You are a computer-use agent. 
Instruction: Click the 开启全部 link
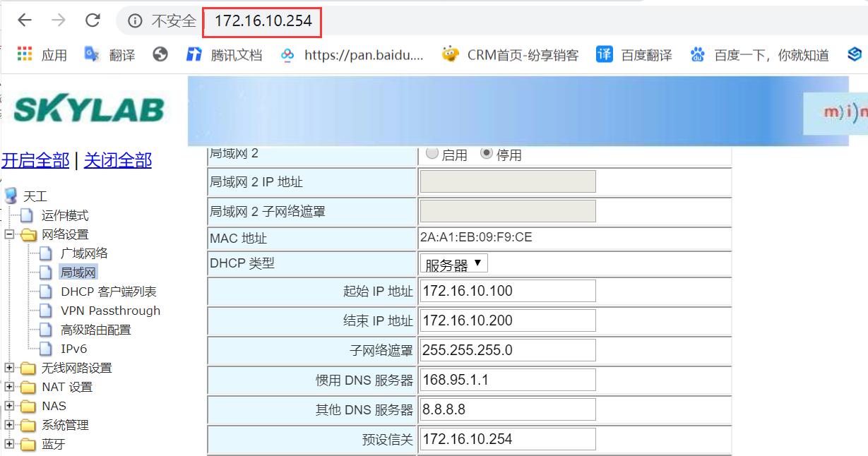tap(35, 161)
